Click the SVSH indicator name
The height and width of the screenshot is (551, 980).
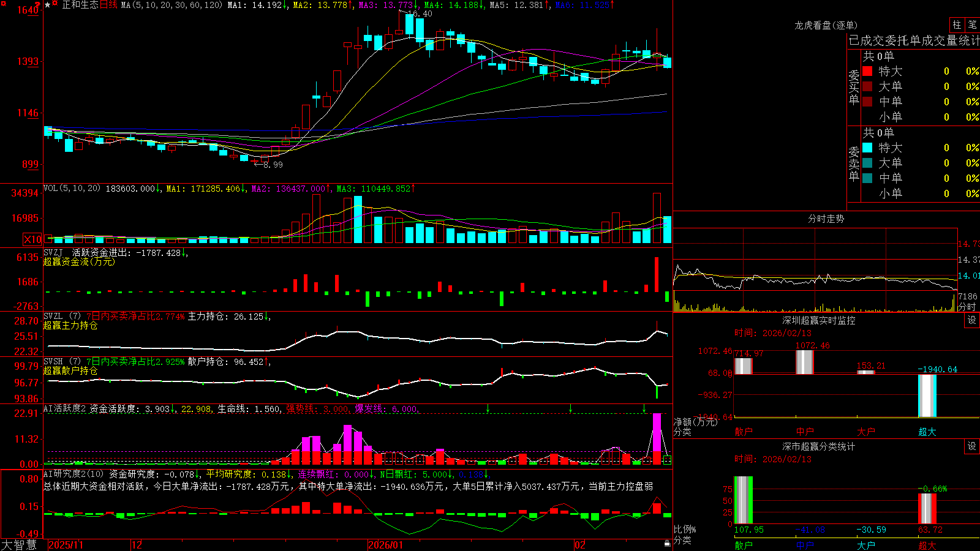pos(53,362)
